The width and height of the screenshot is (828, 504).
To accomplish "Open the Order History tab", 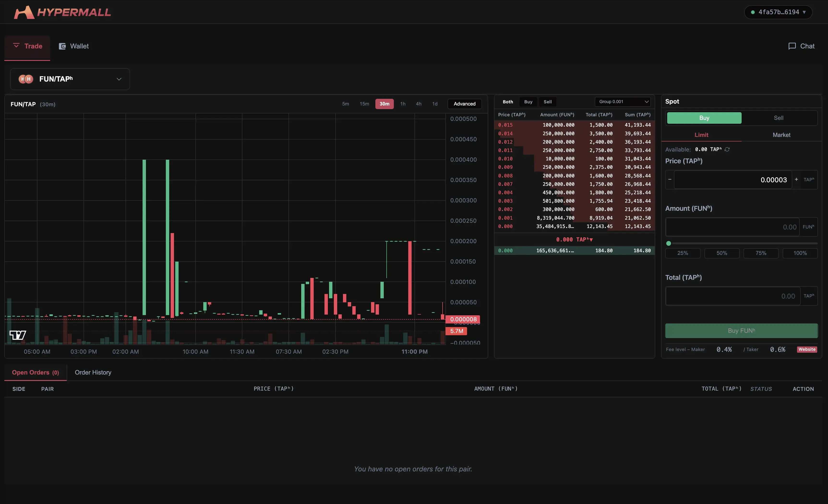I will point(93,372).
